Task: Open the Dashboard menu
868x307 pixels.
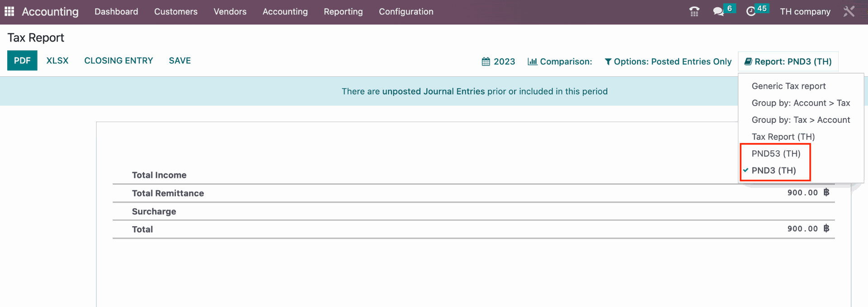Action: 116,12
